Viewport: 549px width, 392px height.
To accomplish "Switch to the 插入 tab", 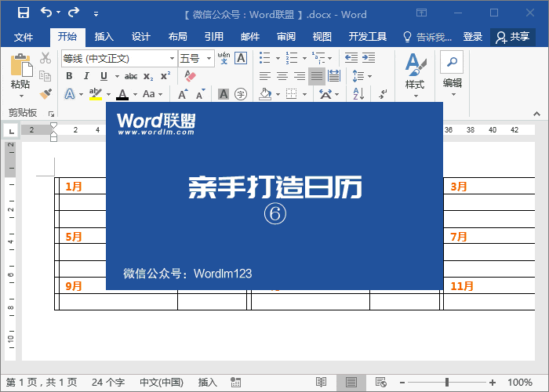I will [x=104, y=36].
